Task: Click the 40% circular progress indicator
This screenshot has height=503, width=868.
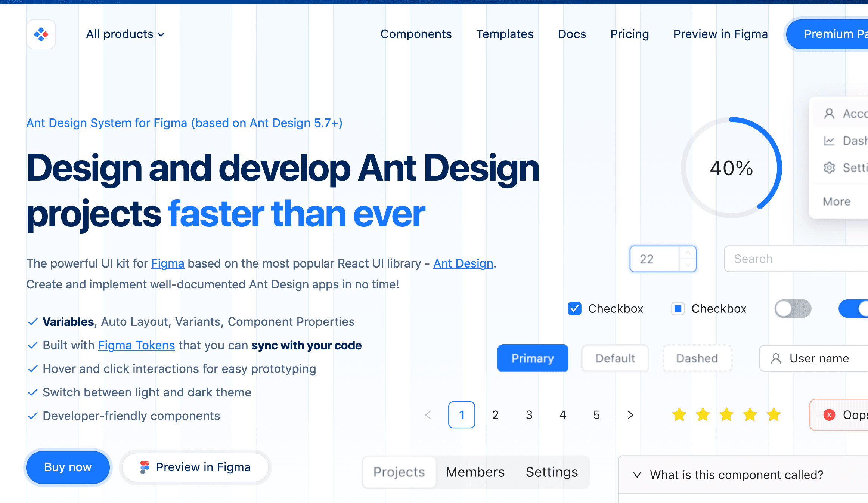Action: click(731, 168)
